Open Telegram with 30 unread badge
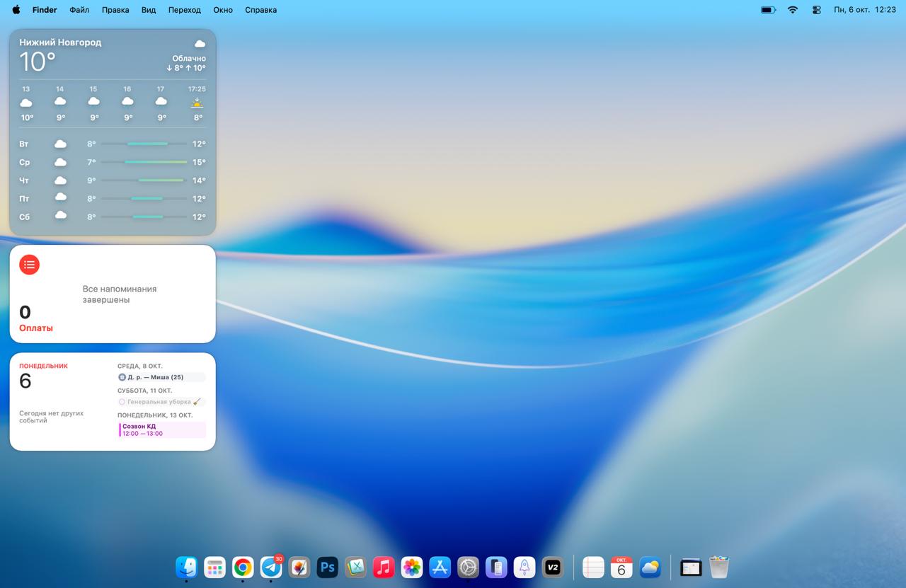Image resolution: width=906 pixels, height=588 pixels. pos(271,567)
